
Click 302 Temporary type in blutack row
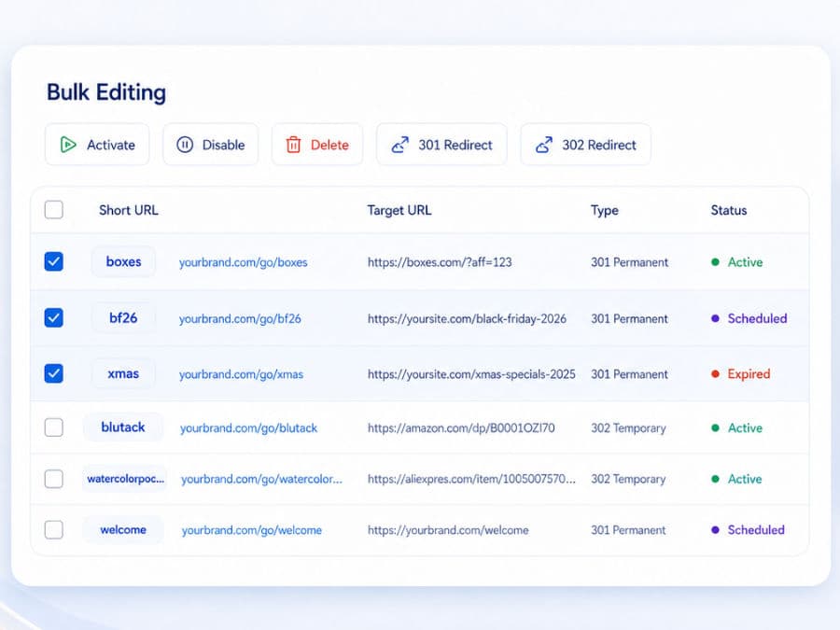coord(628,428)
